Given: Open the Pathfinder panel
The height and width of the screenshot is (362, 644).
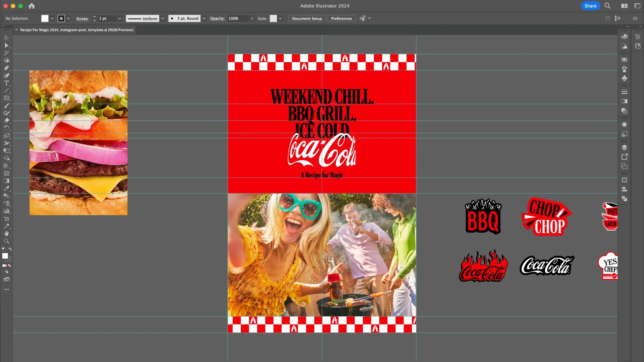Looking at the screenshot, I should click(624, 199).
